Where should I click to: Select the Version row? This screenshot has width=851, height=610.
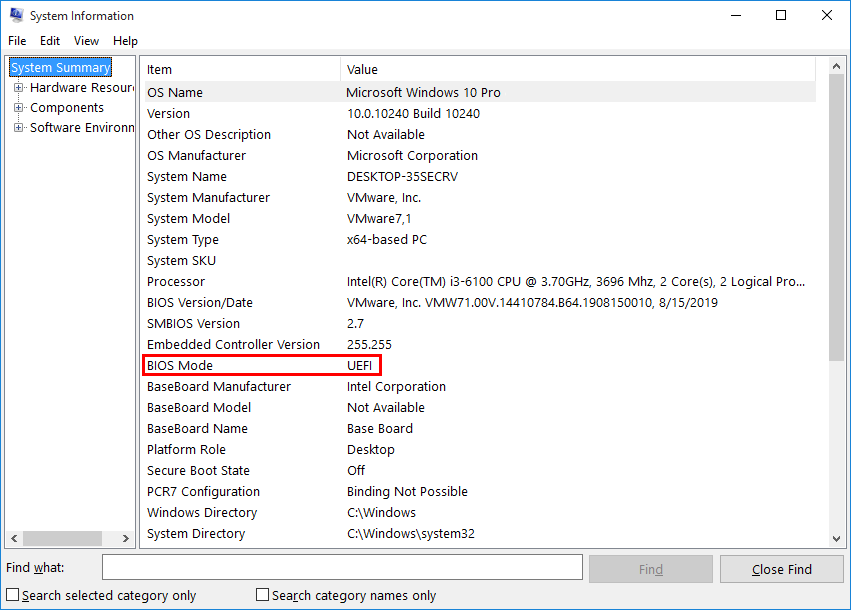tap(480, 113)
